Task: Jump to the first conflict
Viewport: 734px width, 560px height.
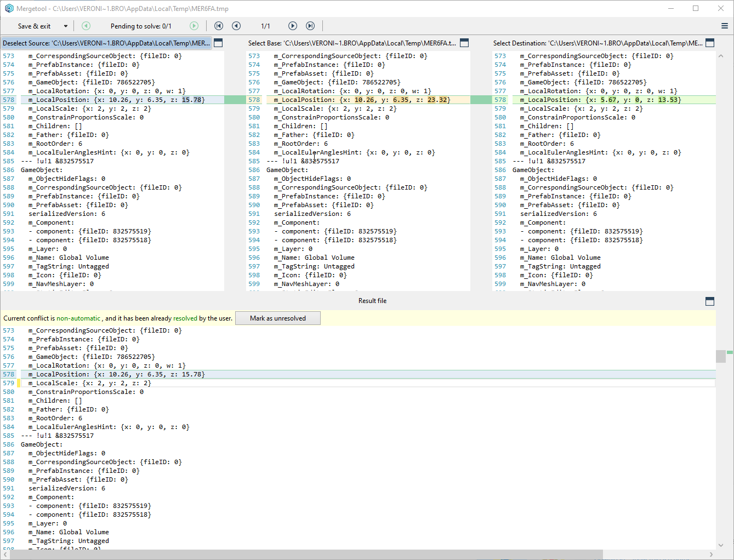Action: pos(219,26)
